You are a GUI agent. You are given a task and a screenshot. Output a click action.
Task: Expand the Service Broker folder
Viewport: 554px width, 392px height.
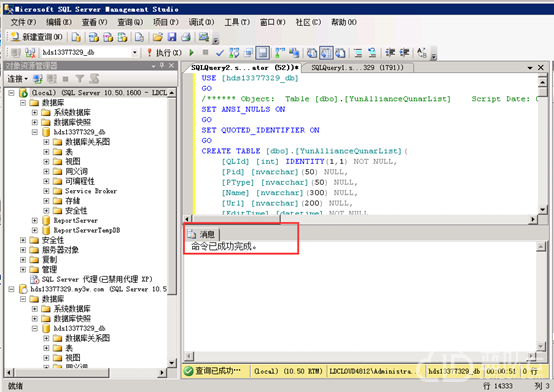(46, 191)
